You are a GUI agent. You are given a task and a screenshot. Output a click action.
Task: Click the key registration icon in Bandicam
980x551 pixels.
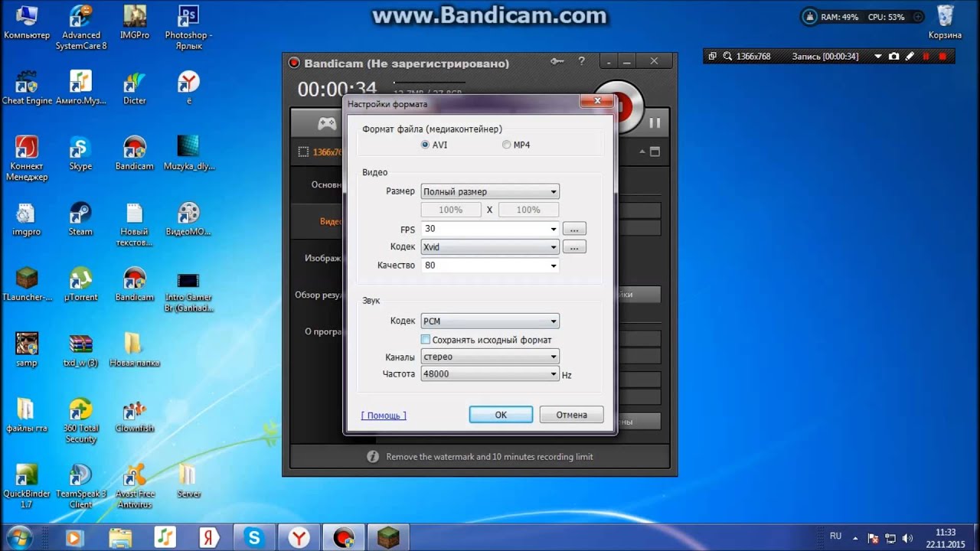[557, 61]
